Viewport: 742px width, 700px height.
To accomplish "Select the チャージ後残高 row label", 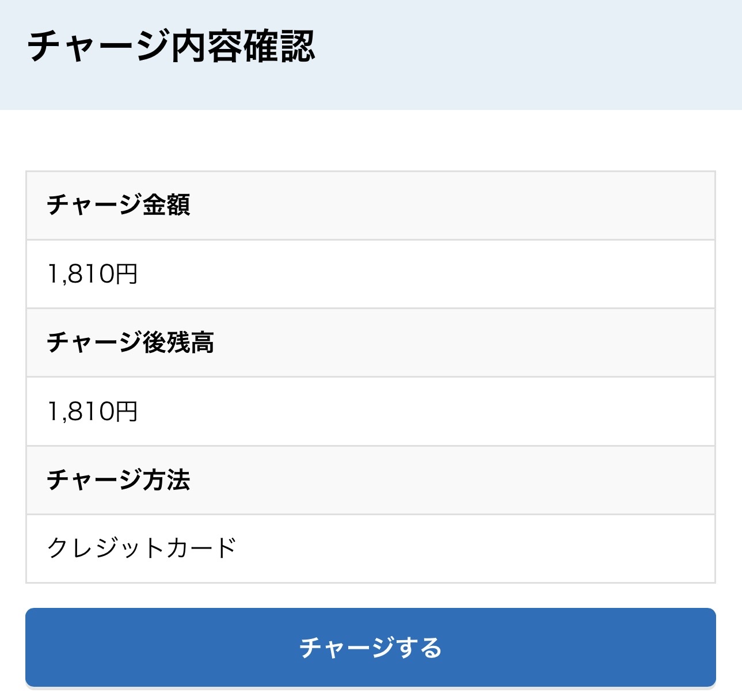I will [x=130, y=343].
